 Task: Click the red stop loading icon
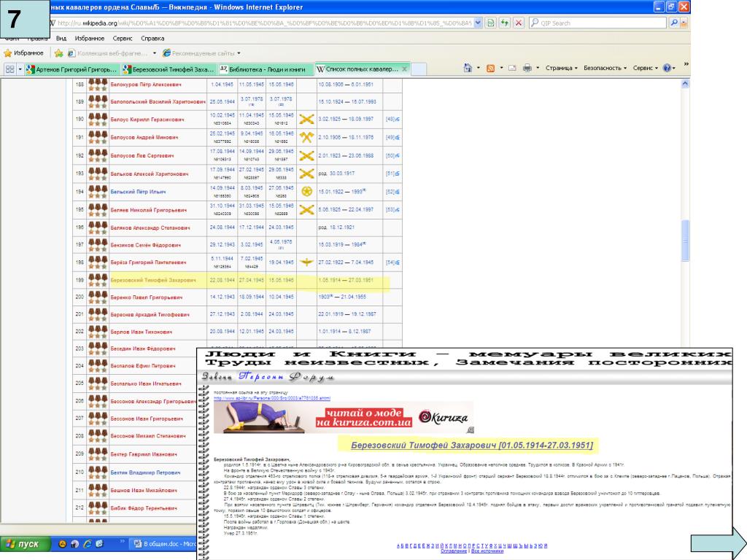tap(519, 23)
